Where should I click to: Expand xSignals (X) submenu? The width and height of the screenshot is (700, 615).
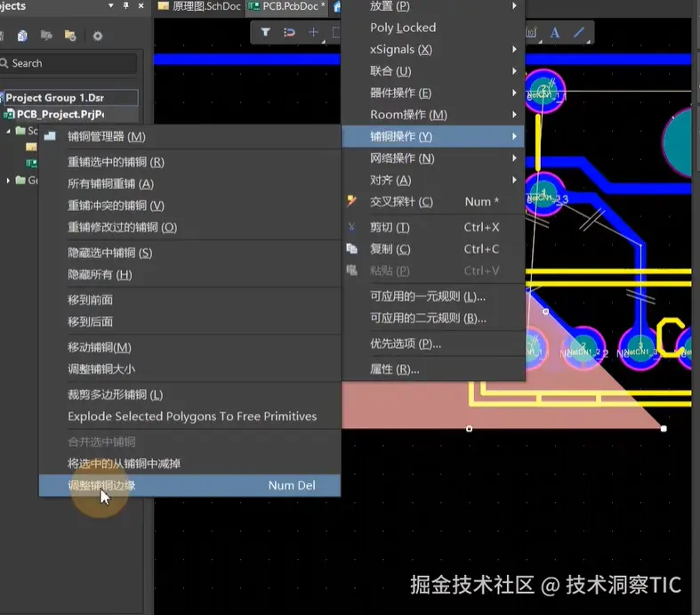433,49
